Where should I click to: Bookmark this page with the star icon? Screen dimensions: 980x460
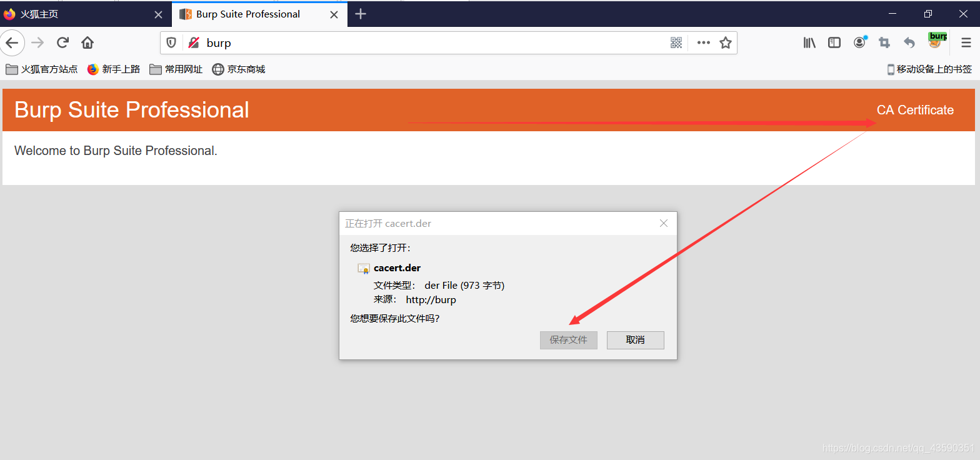[725, 42]
